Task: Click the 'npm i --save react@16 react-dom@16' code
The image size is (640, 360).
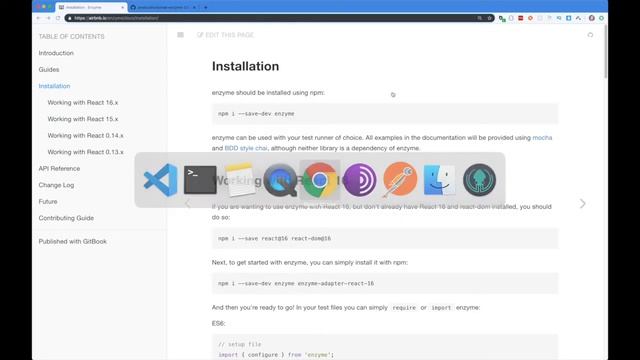Action: point(385,238)
